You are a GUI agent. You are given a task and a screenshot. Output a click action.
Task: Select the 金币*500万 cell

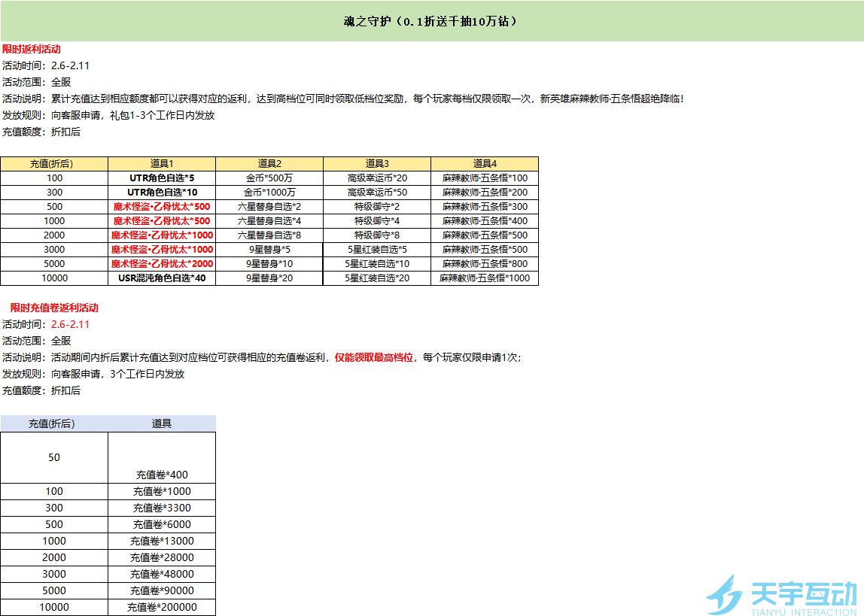(269, 178)
